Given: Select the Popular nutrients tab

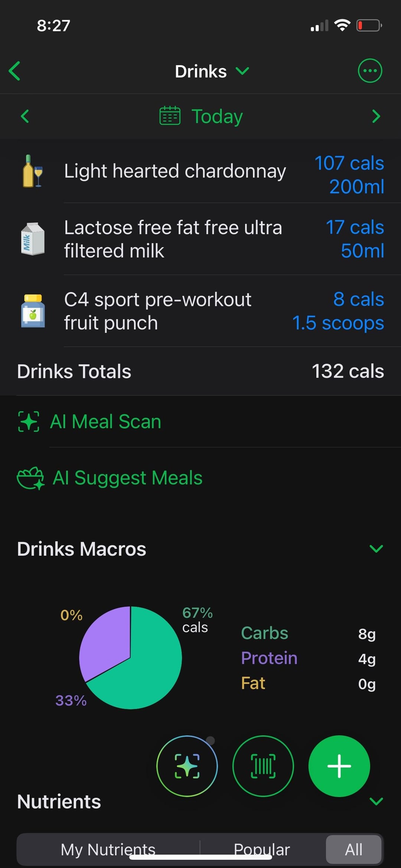Looking at the screenshot, I should click(261, 849).
